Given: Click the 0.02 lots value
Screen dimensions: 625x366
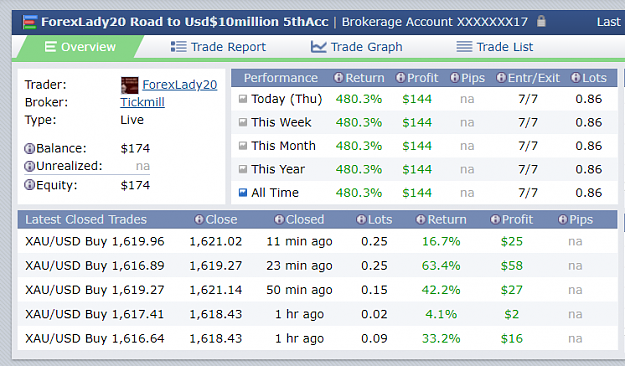Looking at the screenshot, I should click(x=374, y=314).
